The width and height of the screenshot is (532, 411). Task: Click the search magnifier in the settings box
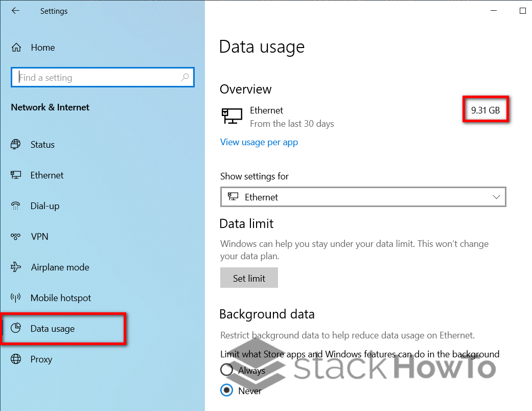coord(184,77)
